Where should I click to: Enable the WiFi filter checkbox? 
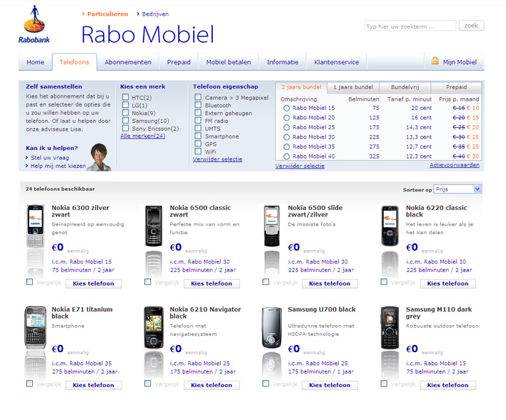198,151
